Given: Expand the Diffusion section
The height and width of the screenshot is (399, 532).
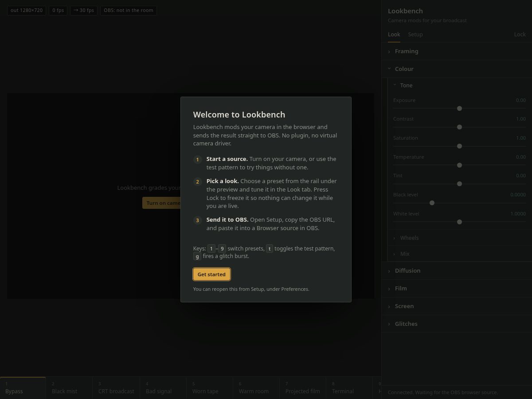Looking at the screenshot, I should coord(457,271).
